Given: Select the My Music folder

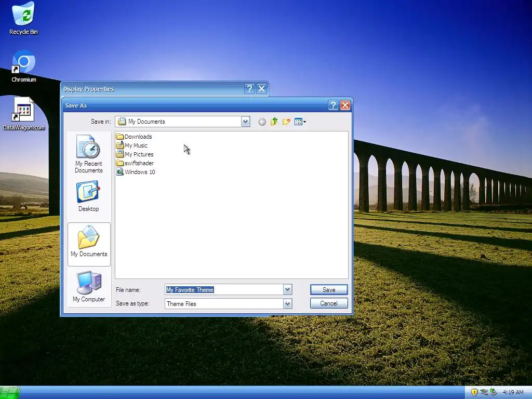Looking at the screenshot, I should pyautogui.click(x=131, y=145).
